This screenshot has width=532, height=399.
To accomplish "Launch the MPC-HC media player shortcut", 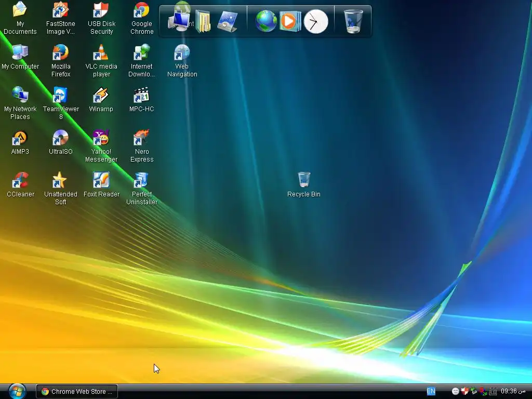I will pos(141,99).
